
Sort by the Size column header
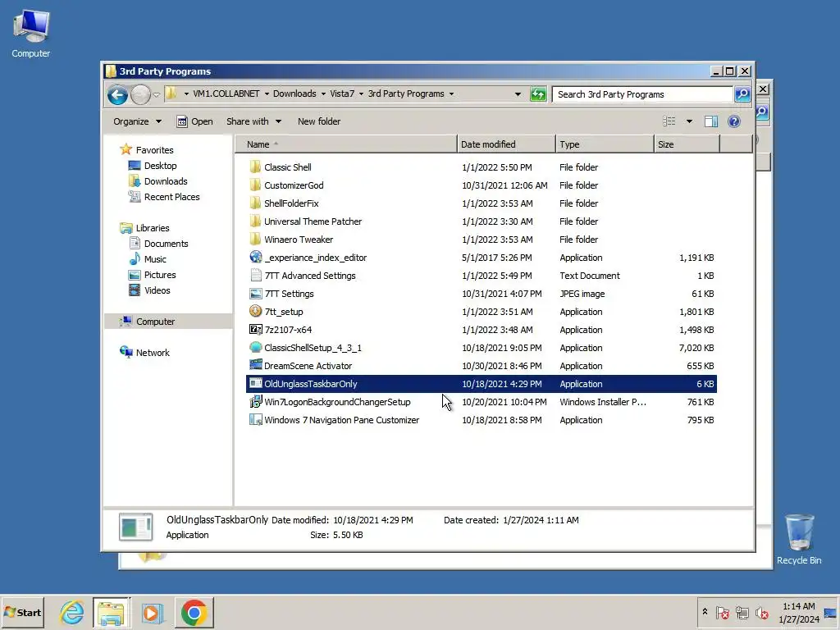(687, 144)
